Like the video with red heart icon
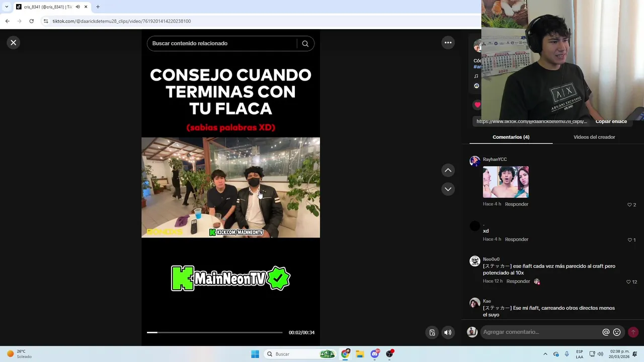The image size is (644, 362). [477, 105]
